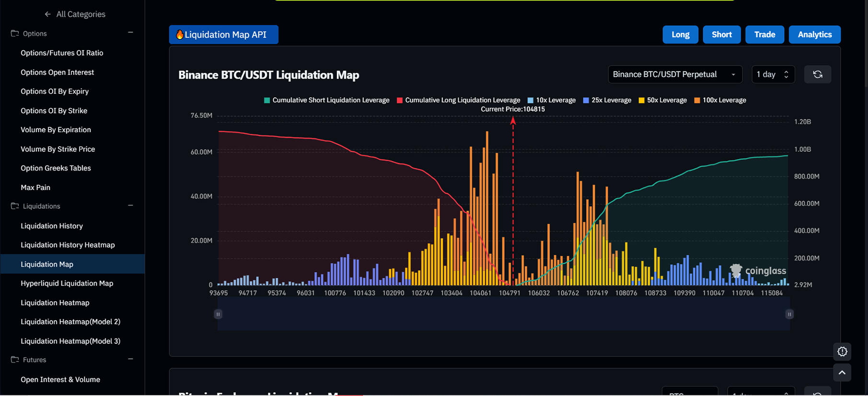The width and height of the screenshot is (868, 396).
Task: Open the Binance BTC/USDT Perpetual dropdown
Action: click(x=675, y=74)
